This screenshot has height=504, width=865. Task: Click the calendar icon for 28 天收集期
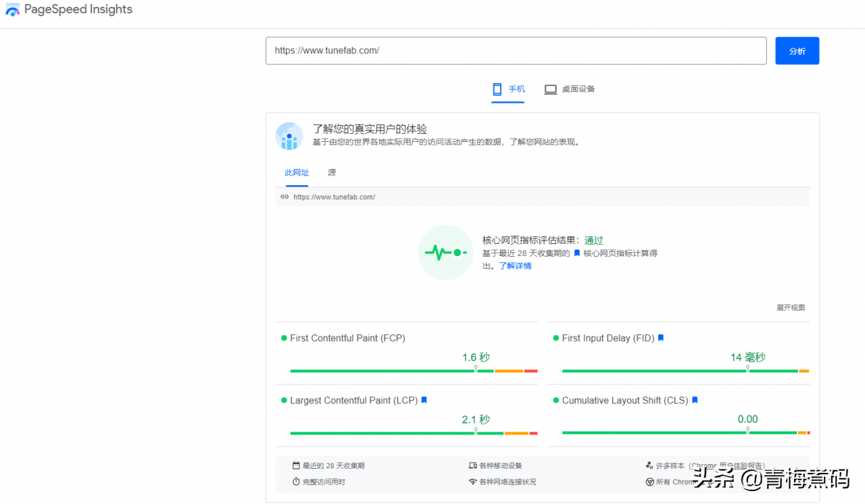click(x=296, y=465)
